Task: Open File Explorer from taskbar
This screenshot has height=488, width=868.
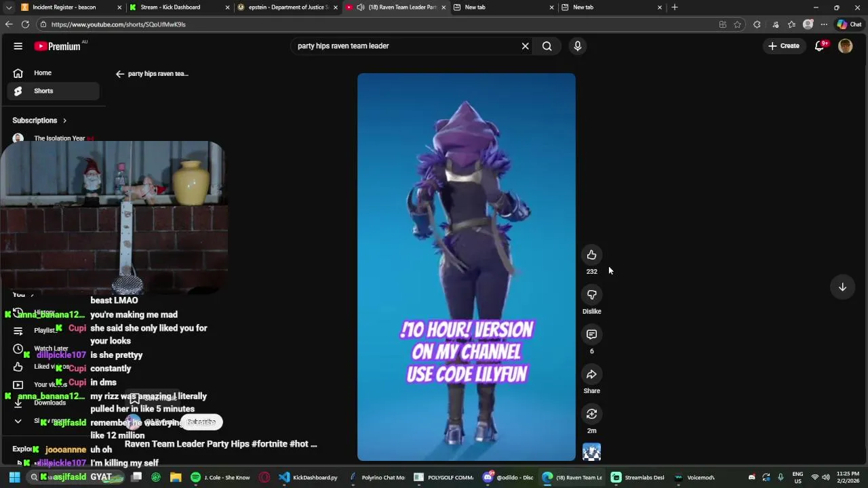Action: 176,477
